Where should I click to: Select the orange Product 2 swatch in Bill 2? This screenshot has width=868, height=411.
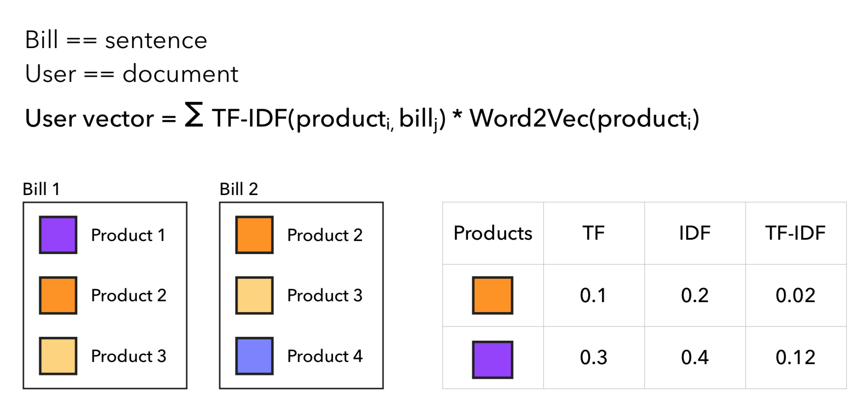click(254, 235)
